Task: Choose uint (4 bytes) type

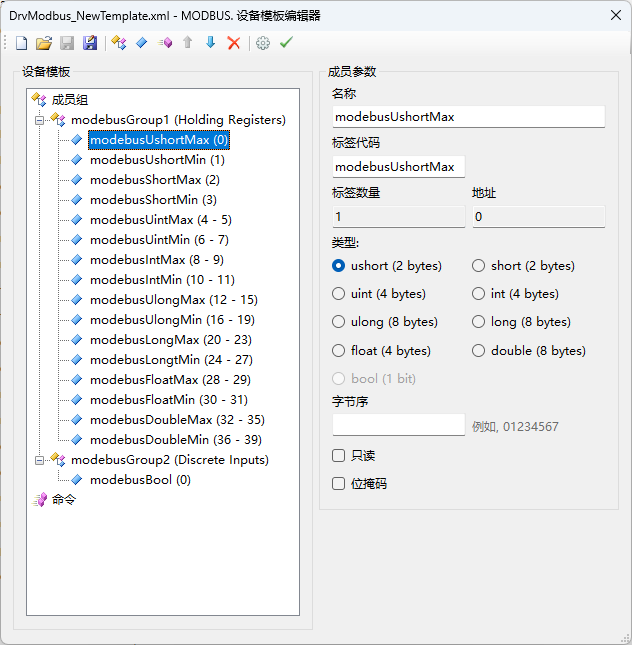Action: (338, 294)
